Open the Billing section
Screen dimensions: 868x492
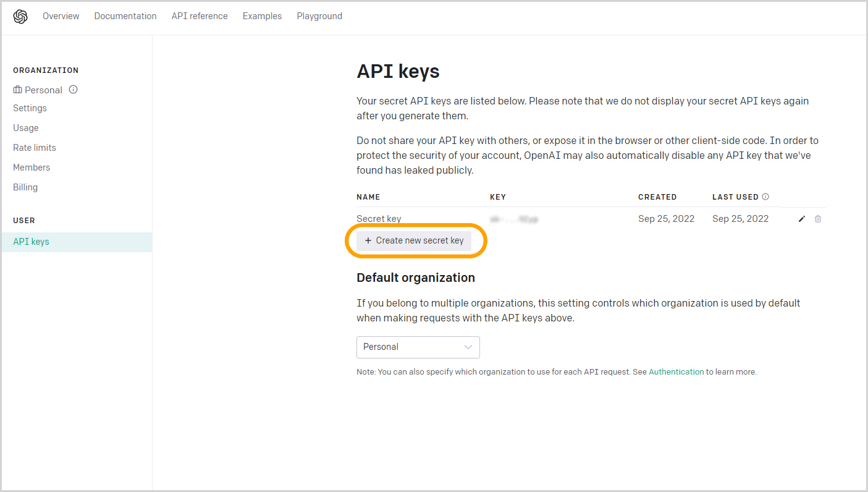(x=25, y=187)
